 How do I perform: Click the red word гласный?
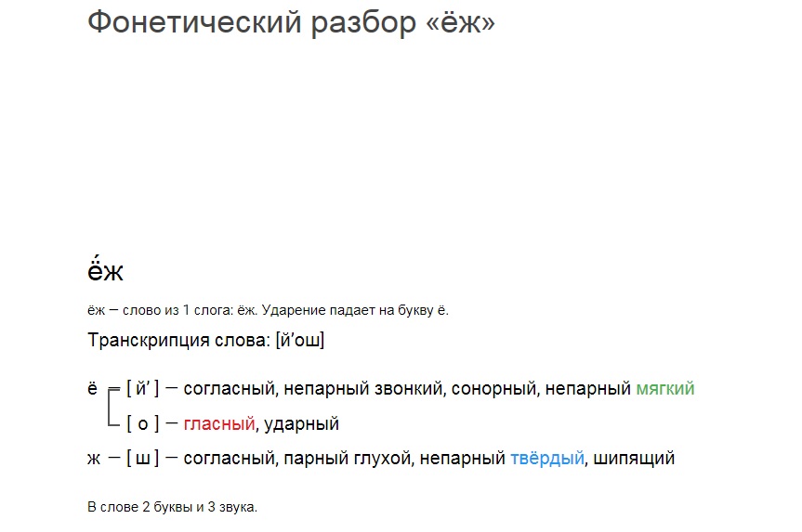tap(219, 423)
